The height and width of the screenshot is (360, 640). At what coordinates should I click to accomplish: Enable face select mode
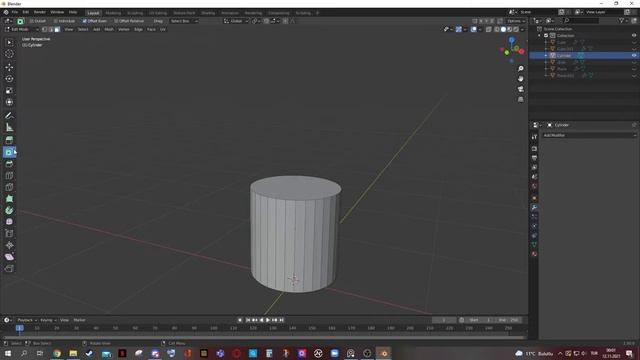point(57,29)
